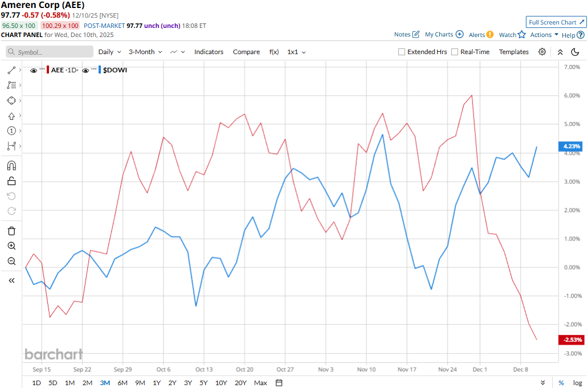This screenshot has height=388, width=588.
Task: Open Templates menu
Action: [513, 52]
